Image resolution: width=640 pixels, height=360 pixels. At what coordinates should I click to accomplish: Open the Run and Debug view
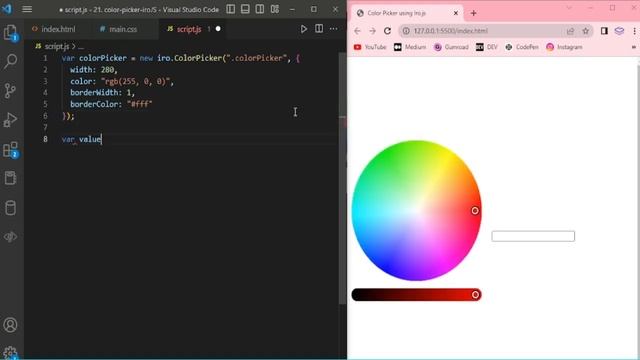click(x=10, y=120)
